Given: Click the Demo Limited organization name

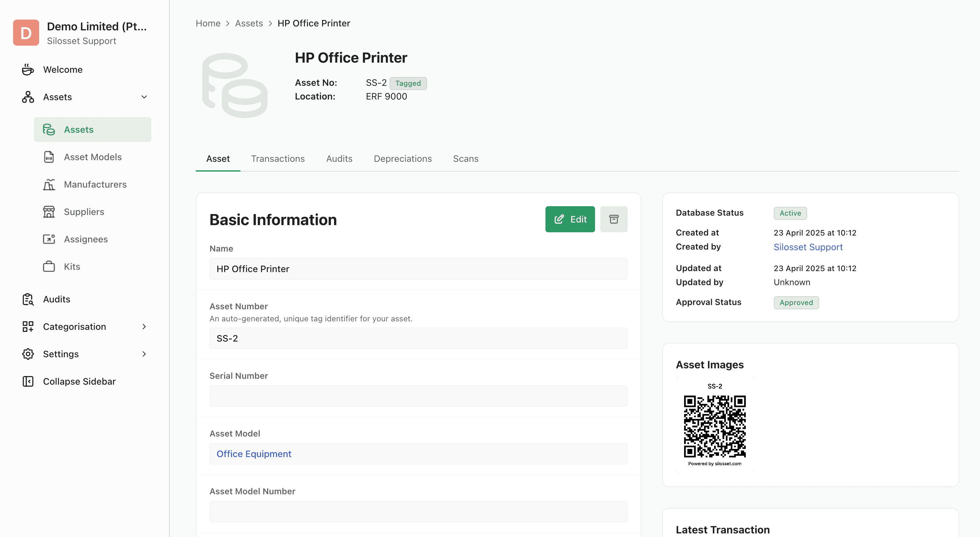Looking at the screenshot, I should tap(97, 26).
